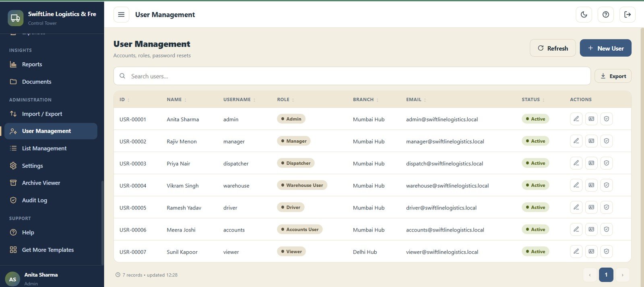Select User Management in the sidebar

tap(51, 131)
